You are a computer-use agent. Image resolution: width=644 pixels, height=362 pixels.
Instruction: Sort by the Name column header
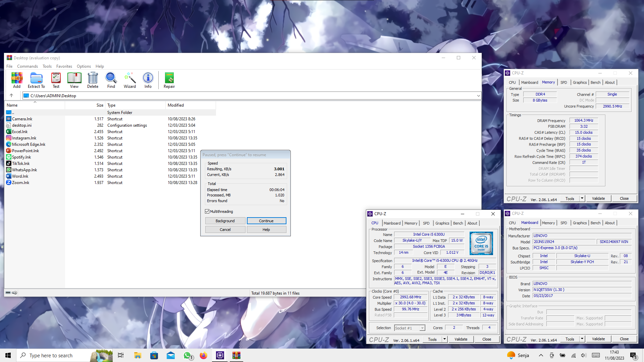tap(35, 105)
